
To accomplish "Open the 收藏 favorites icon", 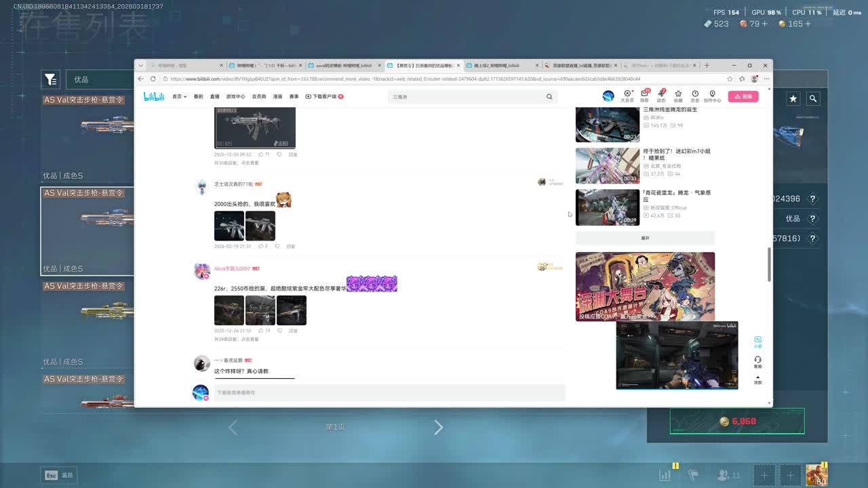I will click(x=678, y=96).
